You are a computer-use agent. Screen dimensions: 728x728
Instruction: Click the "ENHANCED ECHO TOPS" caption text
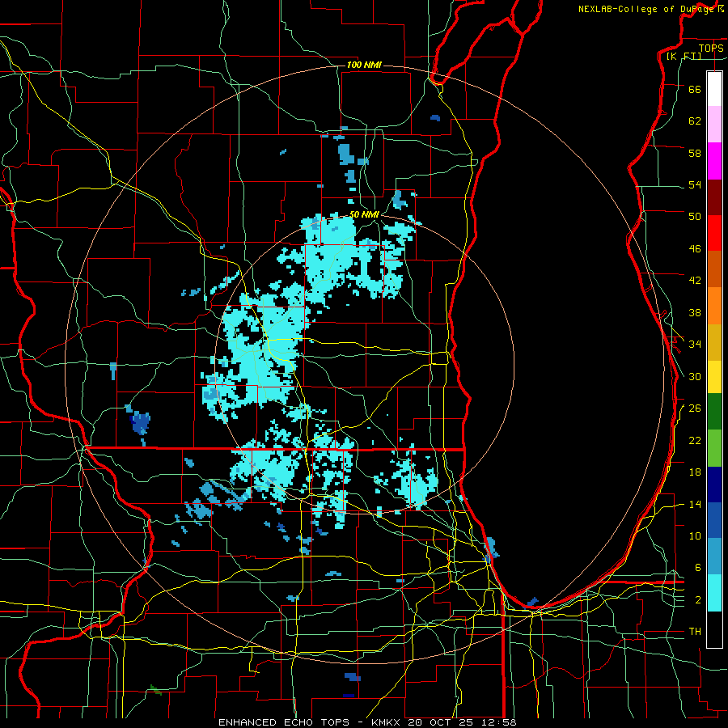(287, 722)
